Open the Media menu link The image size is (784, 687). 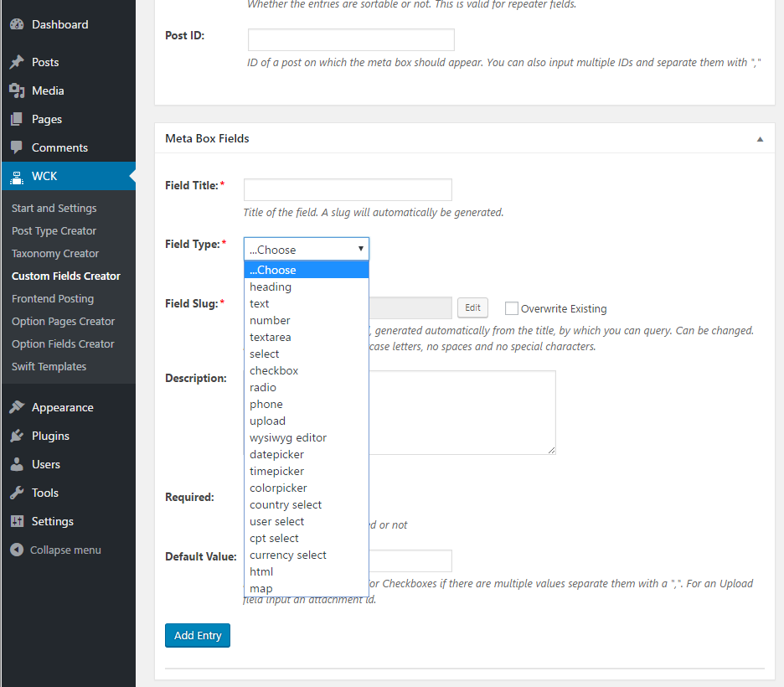coord(48,91)
